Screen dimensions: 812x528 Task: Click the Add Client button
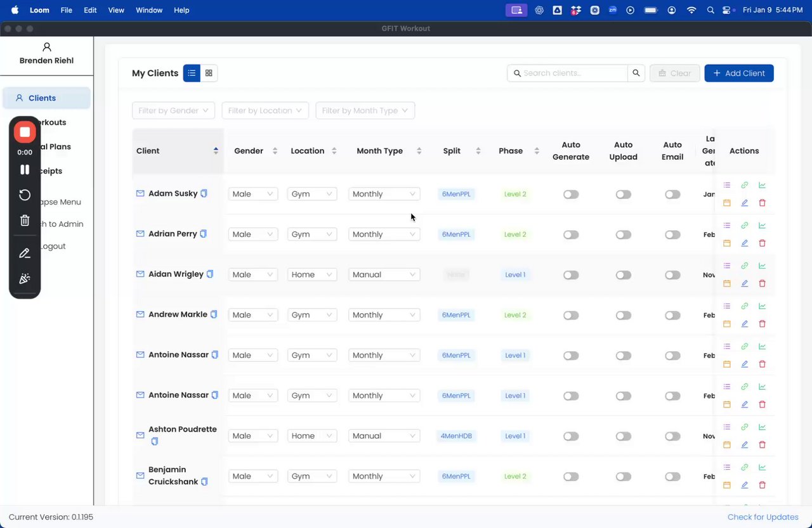[x=739, y=73]
